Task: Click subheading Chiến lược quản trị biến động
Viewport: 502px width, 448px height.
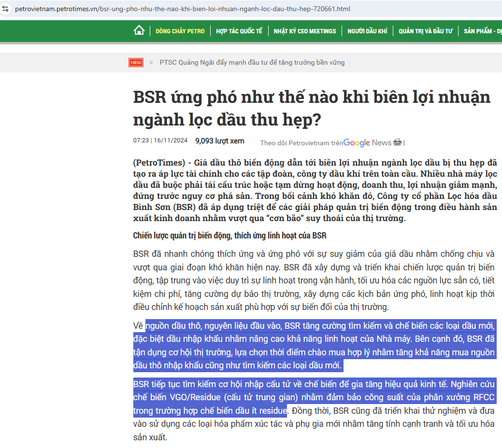Action: tap(229, 236)
